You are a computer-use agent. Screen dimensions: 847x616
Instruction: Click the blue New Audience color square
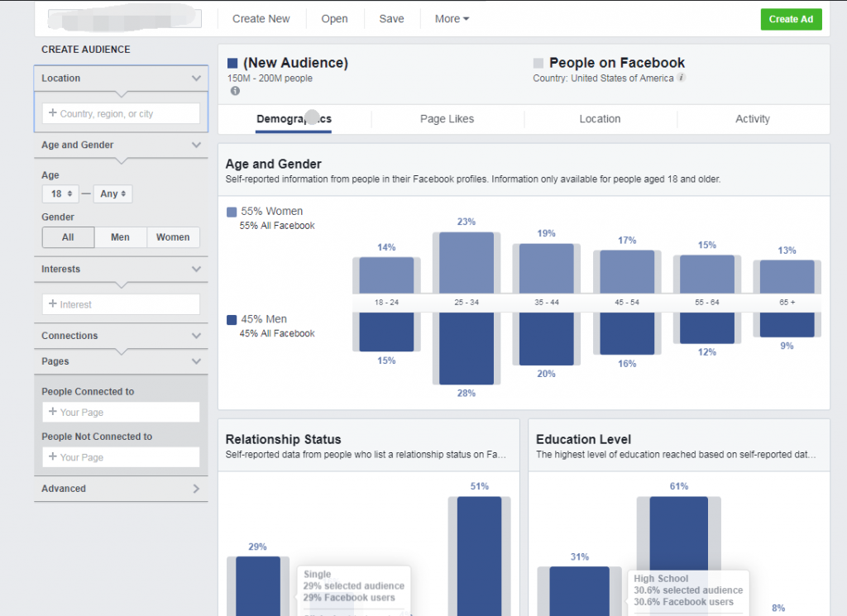click(x=232, y=63)
